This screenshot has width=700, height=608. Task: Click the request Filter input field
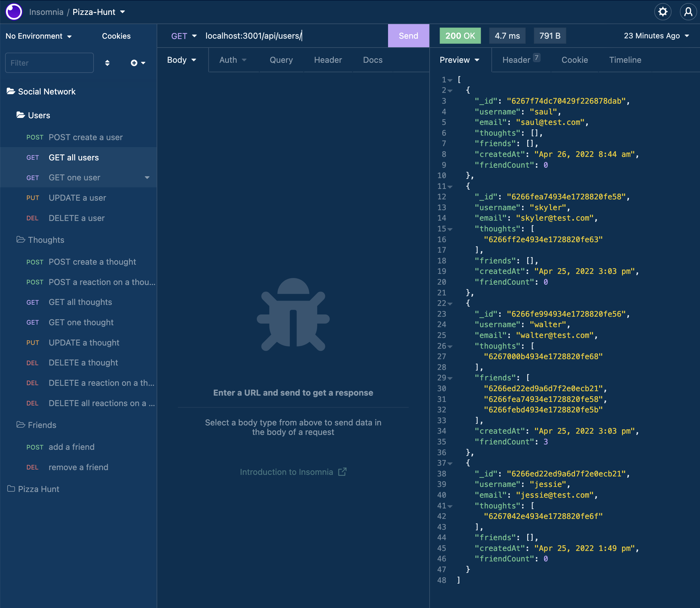[49, 63]
